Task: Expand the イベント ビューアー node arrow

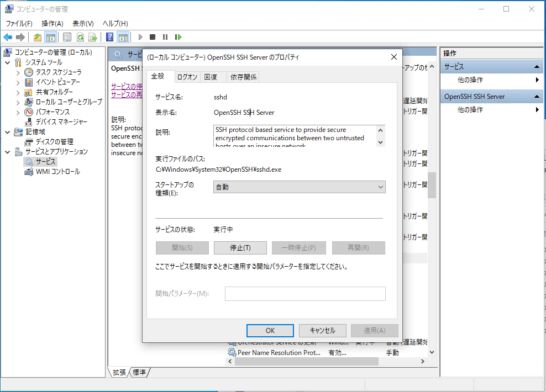Action: point(18,82)
